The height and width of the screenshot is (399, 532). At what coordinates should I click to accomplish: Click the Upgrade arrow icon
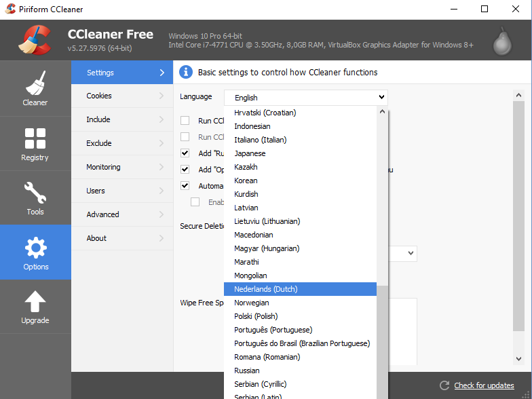tap(35, 306)
